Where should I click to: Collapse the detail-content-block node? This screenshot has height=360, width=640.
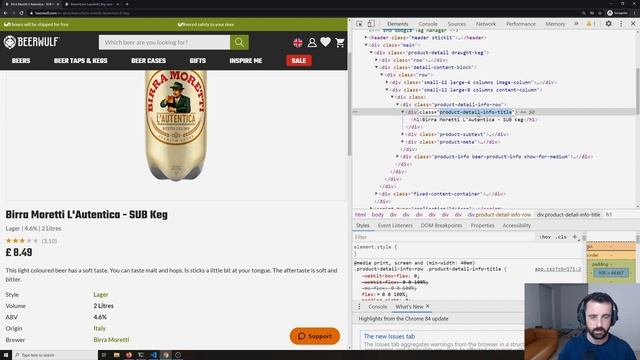[x=376, y=67]
